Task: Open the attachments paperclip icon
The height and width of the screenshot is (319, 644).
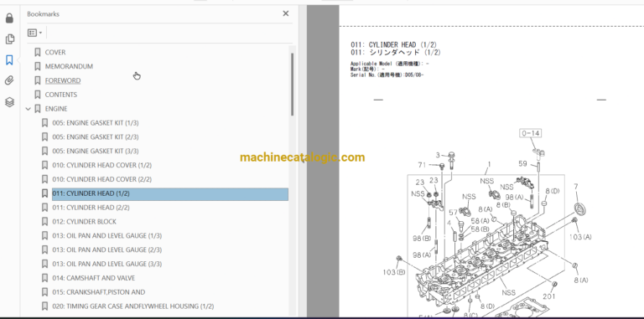Action: click(9, 80)
